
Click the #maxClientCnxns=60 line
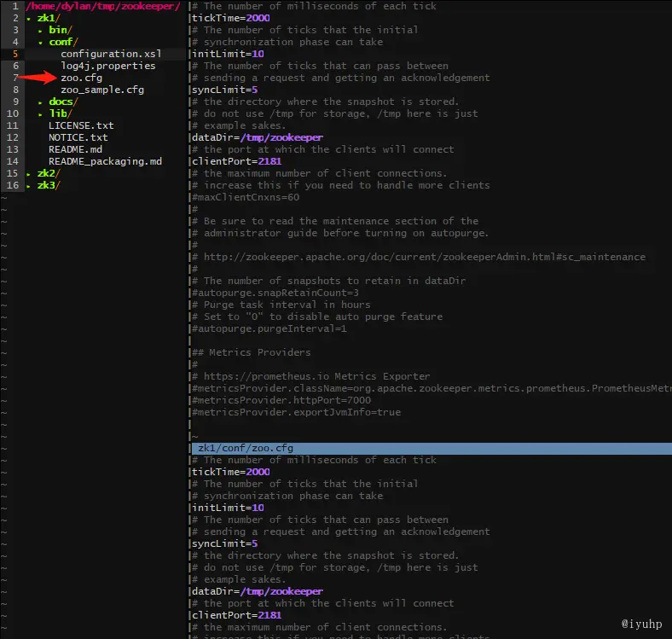pyautogui.click(x=246, y=197)
